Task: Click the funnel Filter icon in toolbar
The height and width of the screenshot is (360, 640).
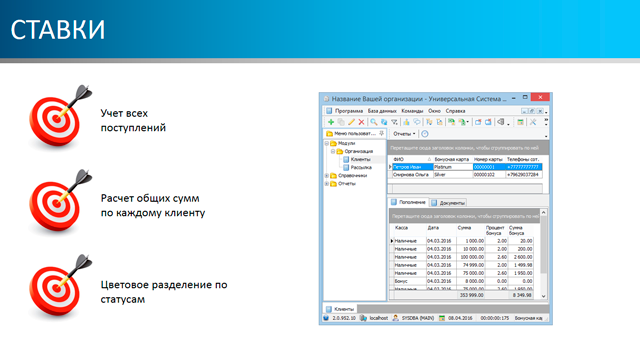Action: [x=394, y=122]
